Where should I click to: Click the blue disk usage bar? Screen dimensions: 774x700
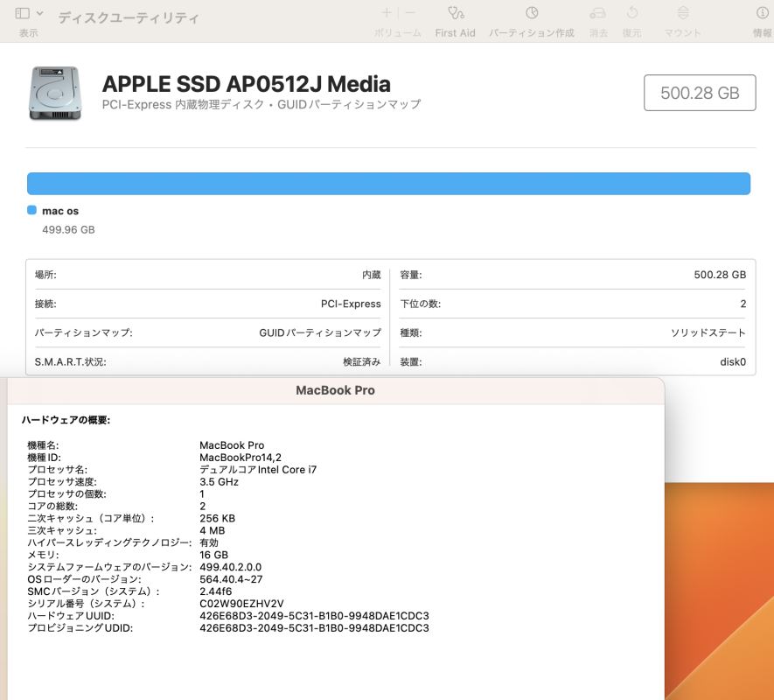point(388,184)
